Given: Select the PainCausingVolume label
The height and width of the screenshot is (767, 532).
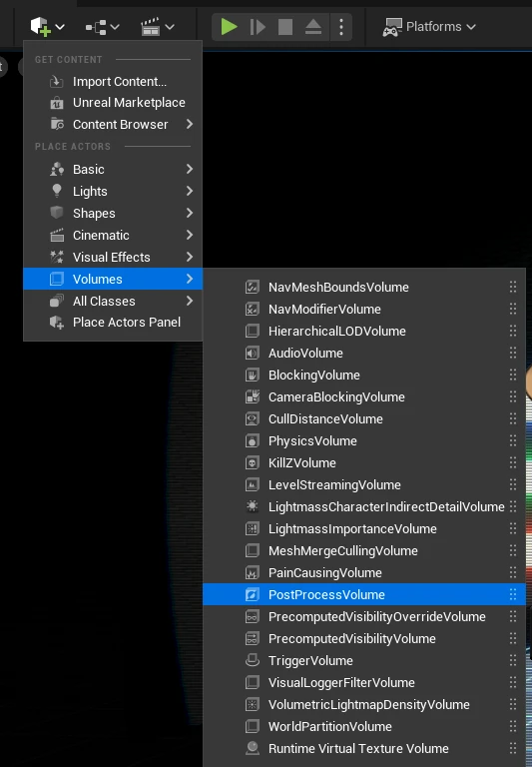Looking at the screenshot, I should [x=325, y=573].
